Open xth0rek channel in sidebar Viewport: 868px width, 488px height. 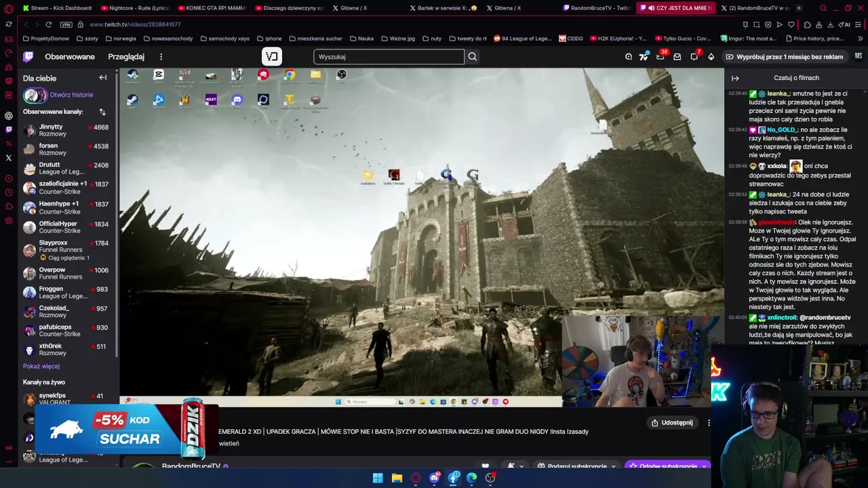(x=68, y=350)
